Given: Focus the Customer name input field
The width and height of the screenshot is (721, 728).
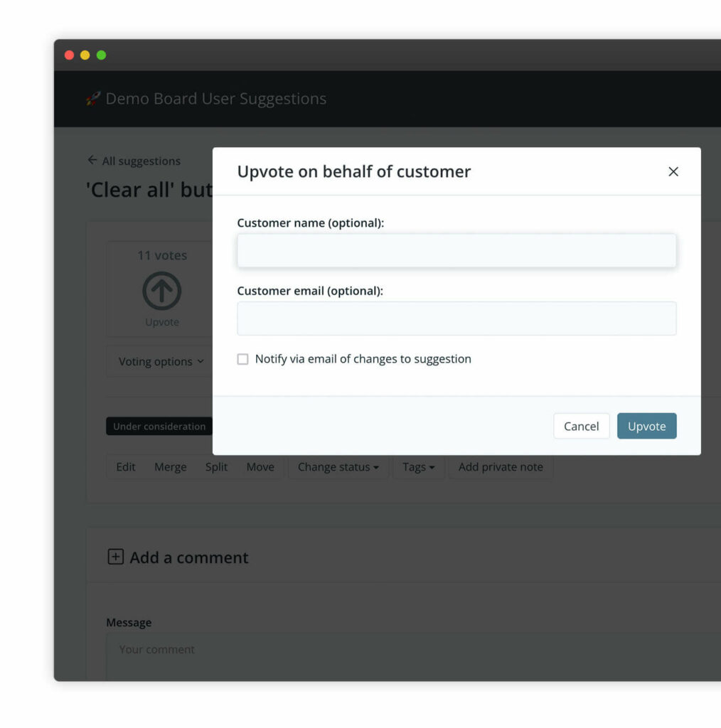Looking at the screenshot, I should coord(456,250).
